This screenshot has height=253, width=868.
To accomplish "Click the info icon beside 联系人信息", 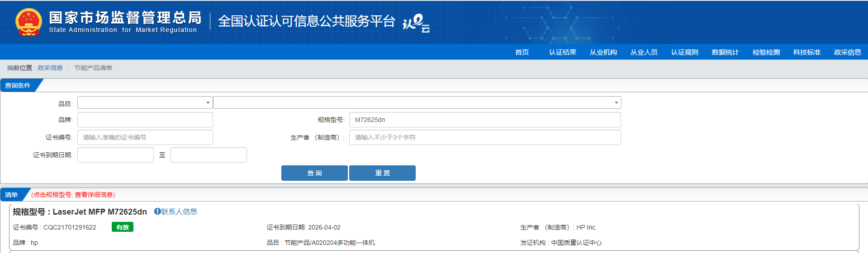I will point(157,211).
